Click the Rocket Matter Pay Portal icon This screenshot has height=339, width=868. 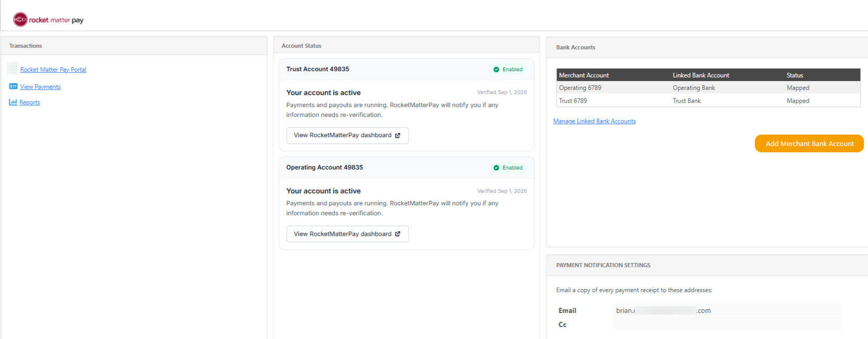(12, 68)
